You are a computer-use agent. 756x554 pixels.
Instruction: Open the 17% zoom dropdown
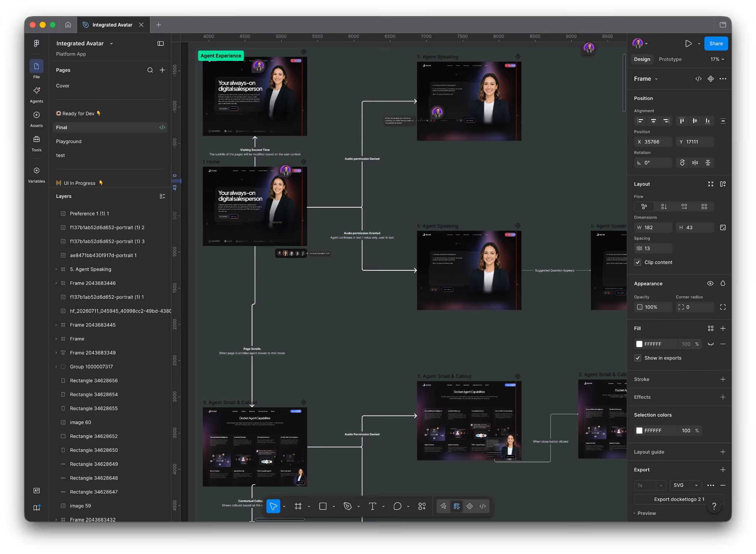pyautogui.click(x=717, y=59)
